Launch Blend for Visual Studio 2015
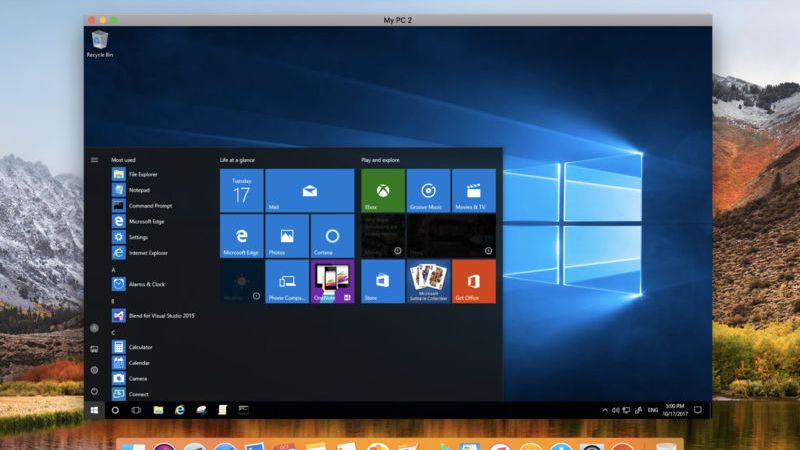The image size is (800, 450). click(x=162, y=316)
